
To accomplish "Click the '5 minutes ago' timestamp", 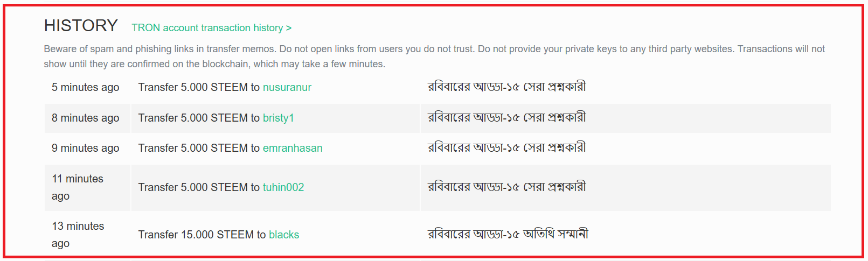I will (x=86, y=87).
